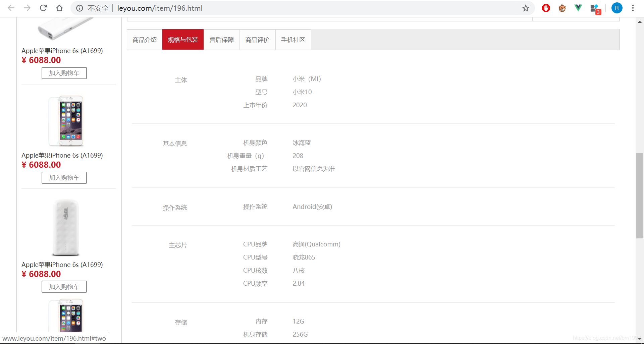This screenshot has width=644, height=344.
Task: Open the 售后保障 tab
Action: pyautogui.click(x=222, y=40)
